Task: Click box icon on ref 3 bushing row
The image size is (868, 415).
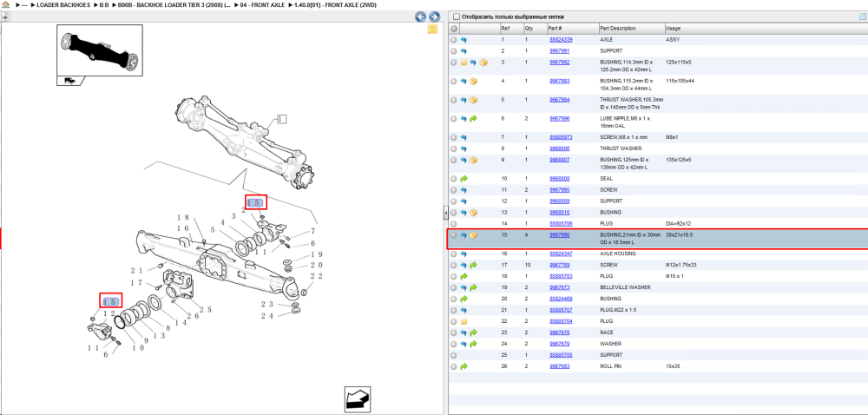Action: pyautogui.click(x=483, y=63)
